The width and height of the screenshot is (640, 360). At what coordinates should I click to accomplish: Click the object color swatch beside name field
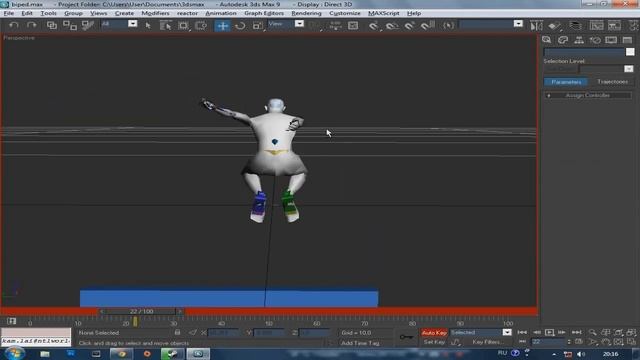click(x=630, y=52)
